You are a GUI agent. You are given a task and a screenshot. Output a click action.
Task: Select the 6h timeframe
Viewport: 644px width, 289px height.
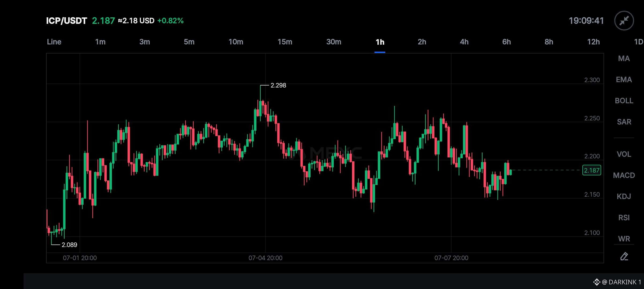507,42
